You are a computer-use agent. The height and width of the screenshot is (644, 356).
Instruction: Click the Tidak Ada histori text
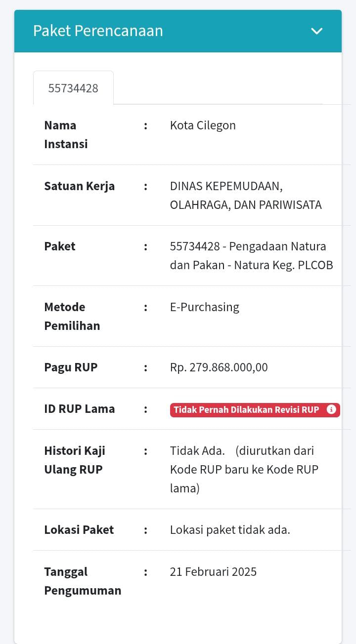197,451
